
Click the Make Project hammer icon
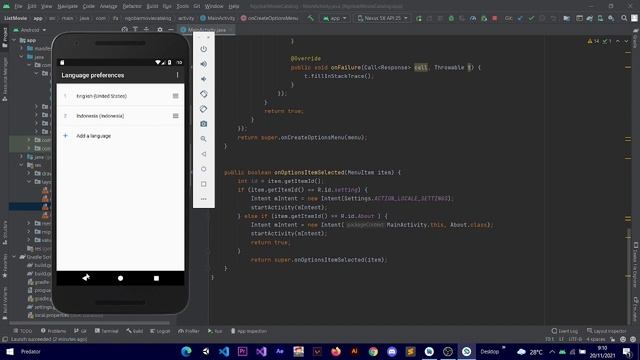point(311,18)
